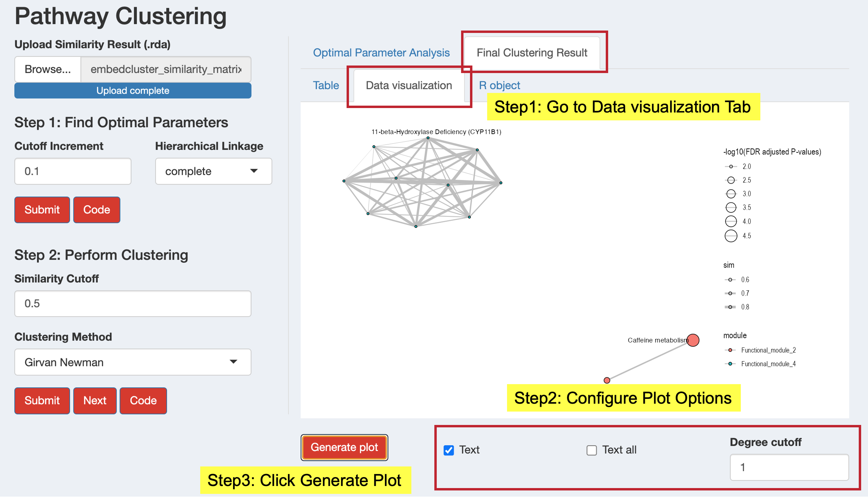Expand the Clustering Method dropdown arrow
This screenshot has height=498, width=868.
tap(233, 363)
